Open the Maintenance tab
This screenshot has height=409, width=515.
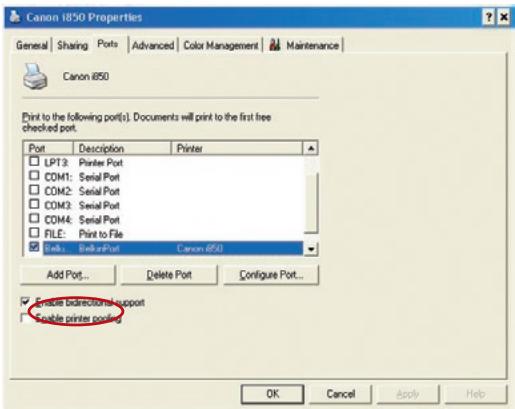click(x=304, y=45)
